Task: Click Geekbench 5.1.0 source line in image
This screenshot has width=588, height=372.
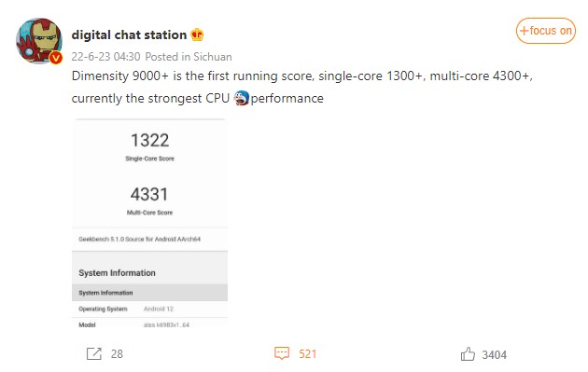Action: [139, 239]
